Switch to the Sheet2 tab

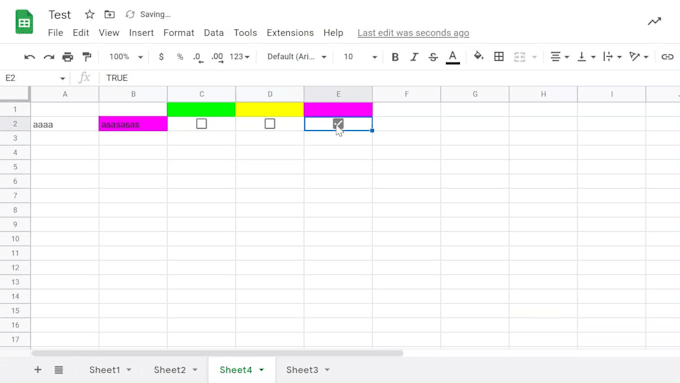coord(170,370)
